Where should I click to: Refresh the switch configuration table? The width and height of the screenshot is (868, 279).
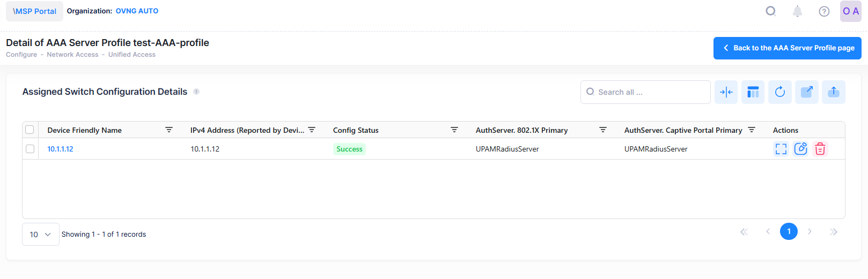[x=779, y=92]
